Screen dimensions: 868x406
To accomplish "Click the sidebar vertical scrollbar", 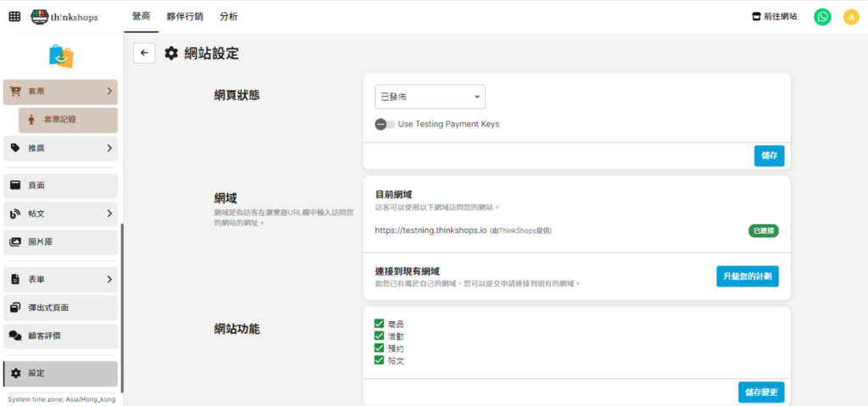I will 122,305.
